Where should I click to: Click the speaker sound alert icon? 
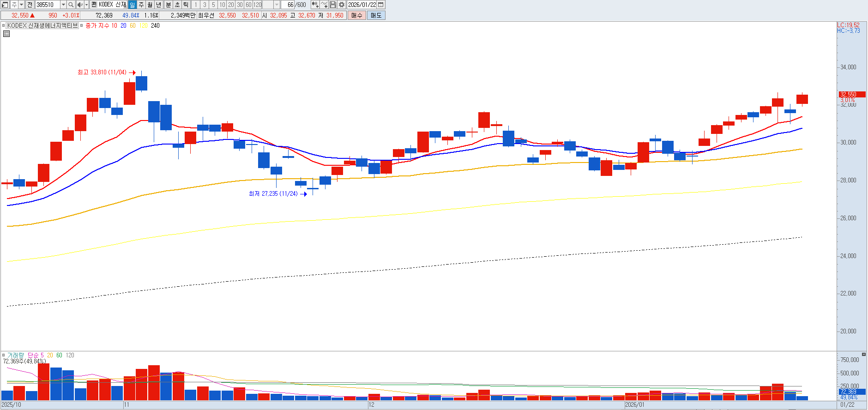[x=80, y=5]
